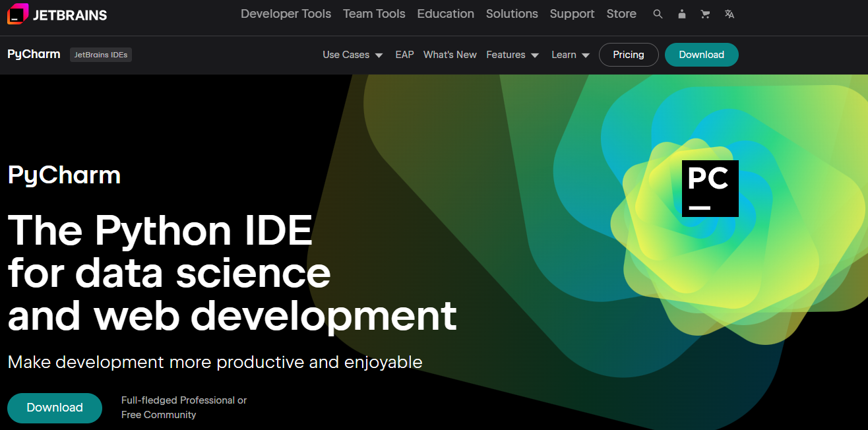This screenshot has width=868, height=430.
Task: Click the PyCharm product name in the sub-navigation
Action: [34, 54]
